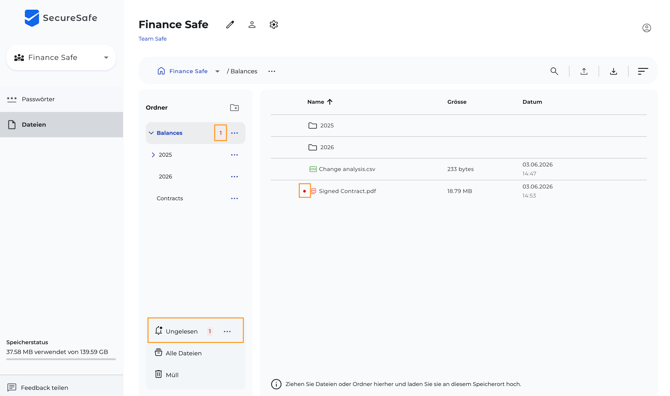This screenshot has height=396, width=670.
Task: Click the upload icon in toolbar
Action: tap(584, 71)
